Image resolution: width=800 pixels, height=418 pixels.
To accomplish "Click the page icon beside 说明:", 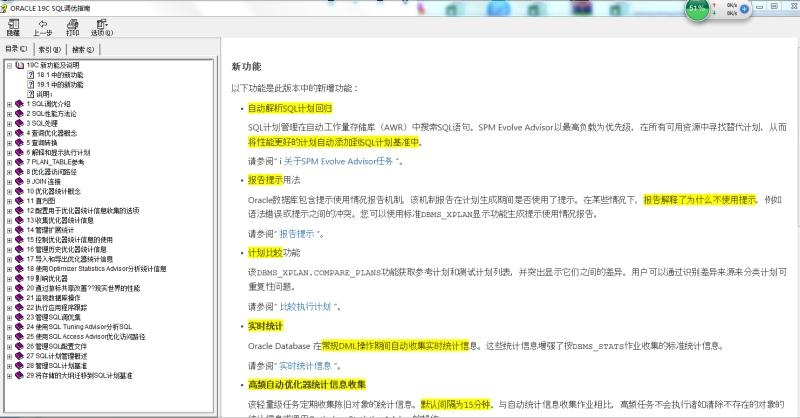I will 31,94.
